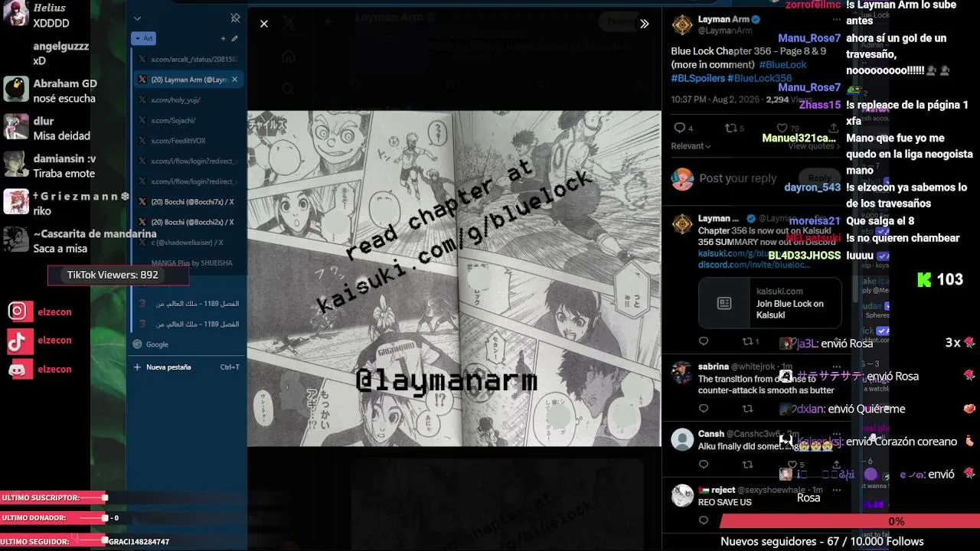Collapse the vertical tab sidebar chevron
The width and height of the screenshot is (980, 551).
click(137, 18)
